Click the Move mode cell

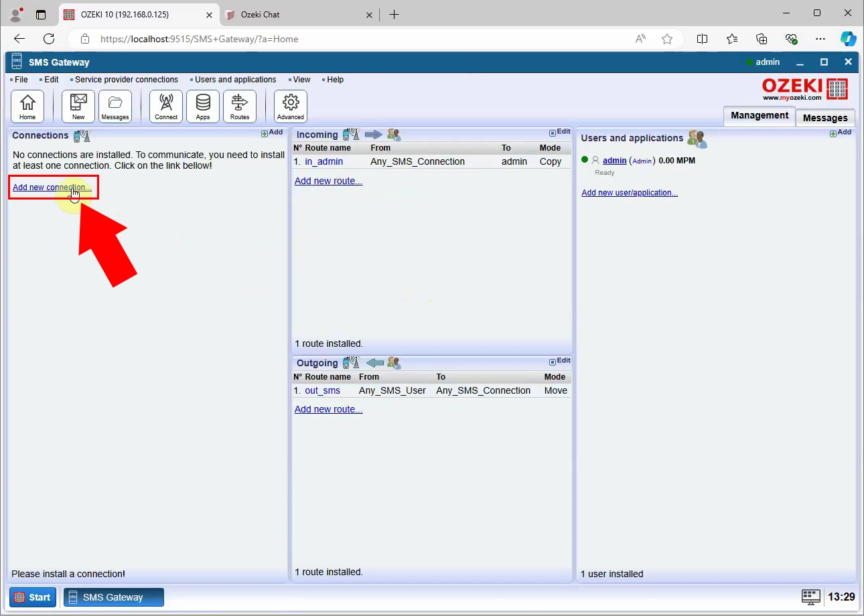[555, 390]
